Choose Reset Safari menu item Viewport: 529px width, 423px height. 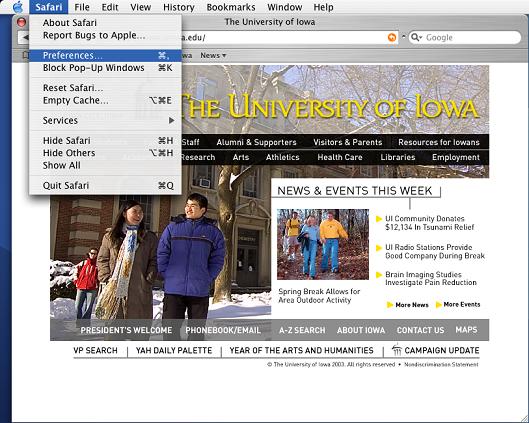[105, 88]
